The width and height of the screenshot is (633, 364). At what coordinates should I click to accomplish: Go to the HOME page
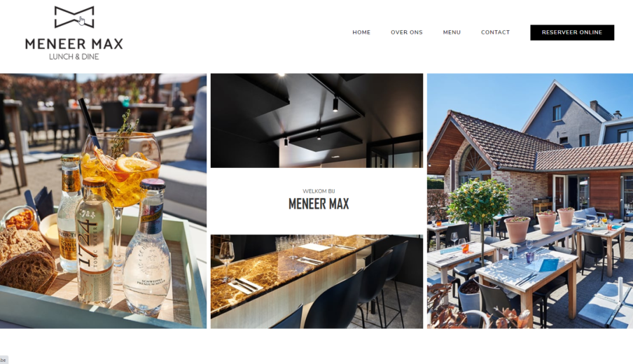coord(361,32)
